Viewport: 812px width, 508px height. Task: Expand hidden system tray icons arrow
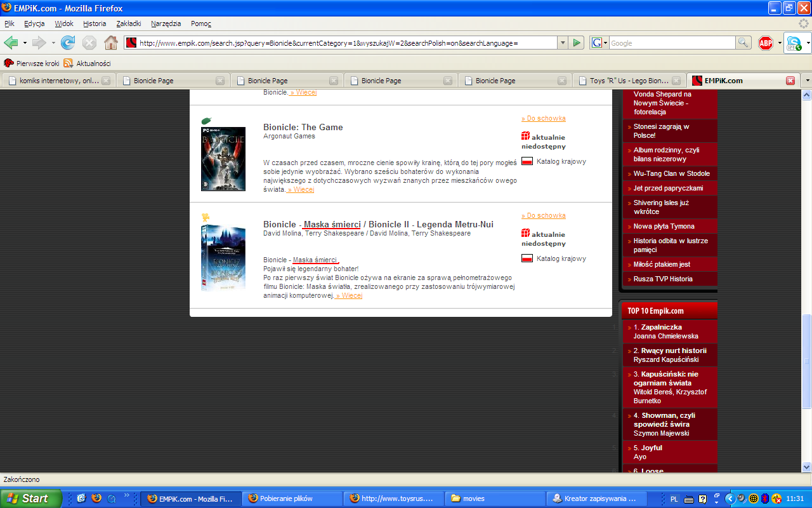pyautogui.click(x=730, y=498)
